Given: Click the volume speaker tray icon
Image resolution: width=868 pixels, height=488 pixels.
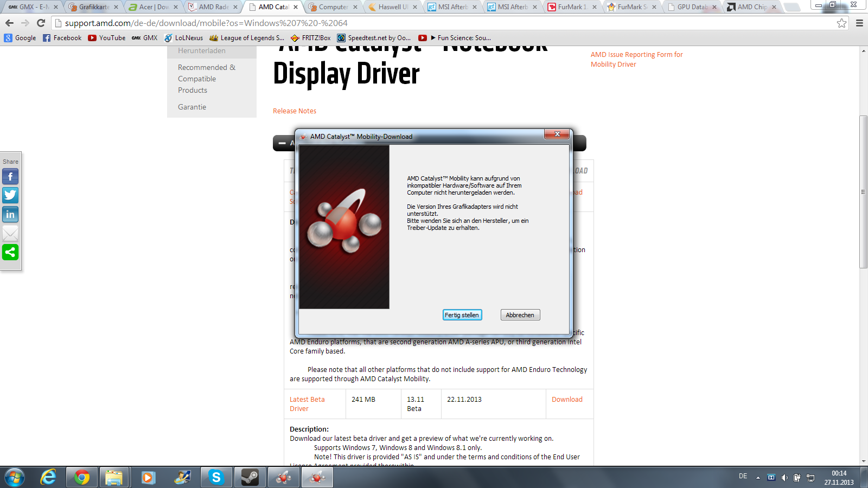Looking at the screenshot, I should click(784, 478).
